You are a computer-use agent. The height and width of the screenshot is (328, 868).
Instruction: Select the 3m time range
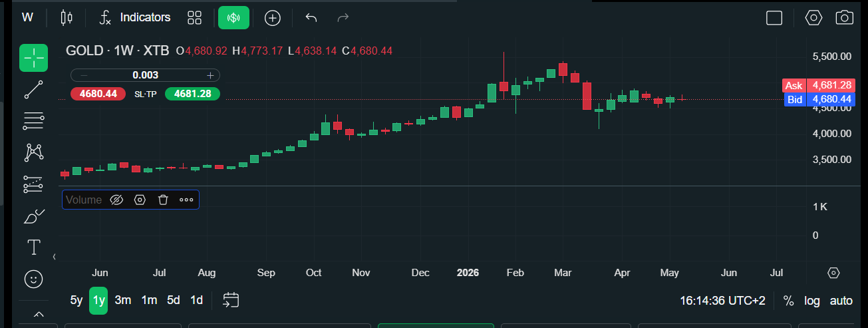(123, 300)
